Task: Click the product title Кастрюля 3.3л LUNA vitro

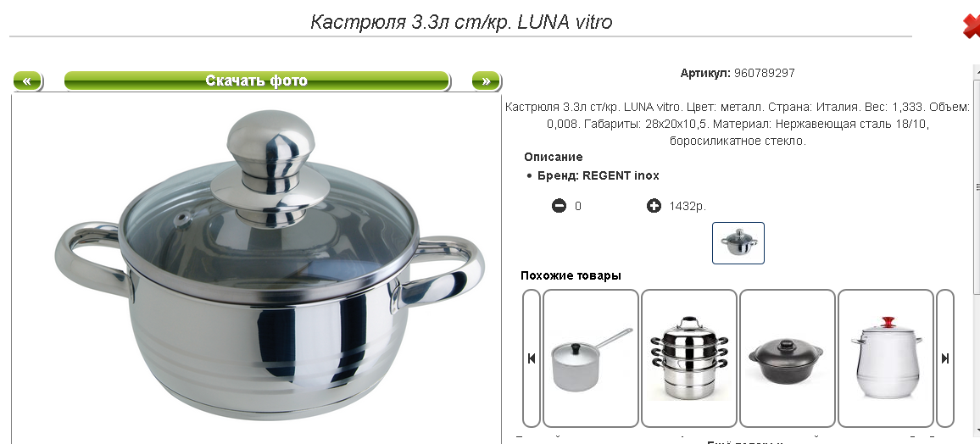Action: (x=461, y=23)
